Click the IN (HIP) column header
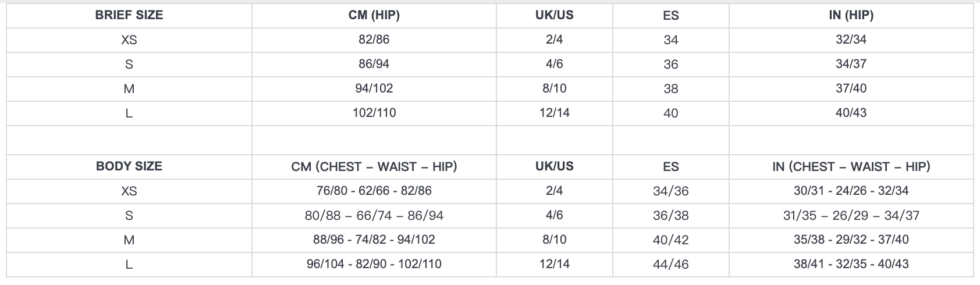980x285 pixels. [x=851, y=15]
